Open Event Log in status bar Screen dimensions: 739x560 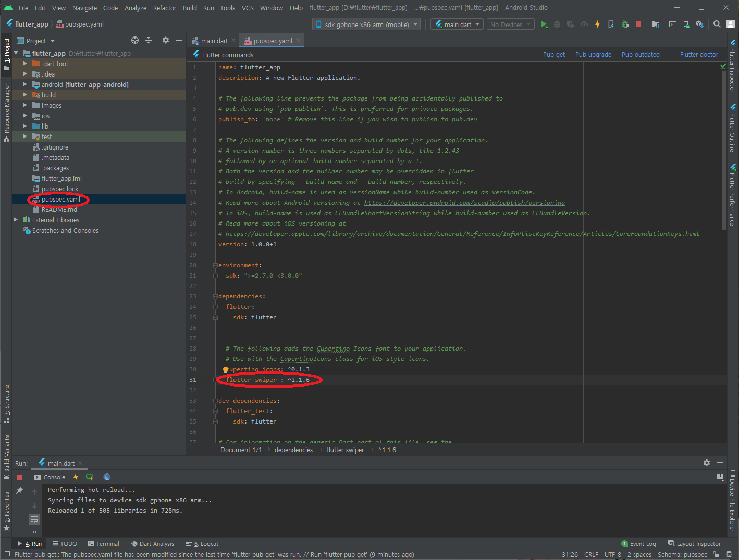coord(638,544)
